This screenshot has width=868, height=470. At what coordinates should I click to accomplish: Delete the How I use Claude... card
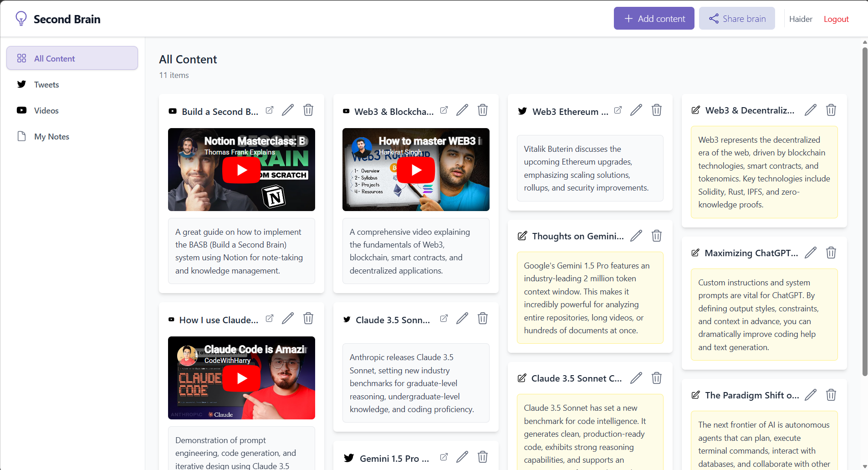point(308,318)
